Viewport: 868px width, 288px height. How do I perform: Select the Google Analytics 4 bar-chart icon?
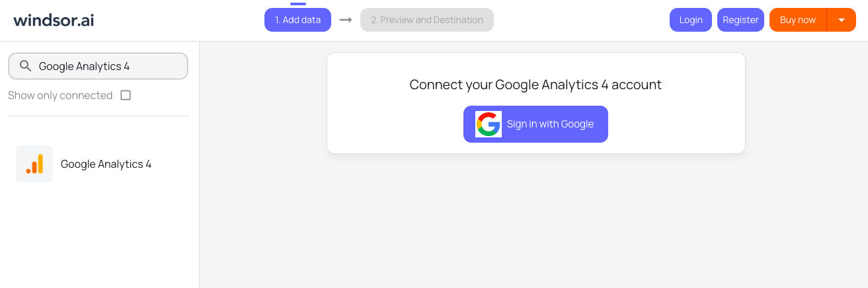pos(34,164)
